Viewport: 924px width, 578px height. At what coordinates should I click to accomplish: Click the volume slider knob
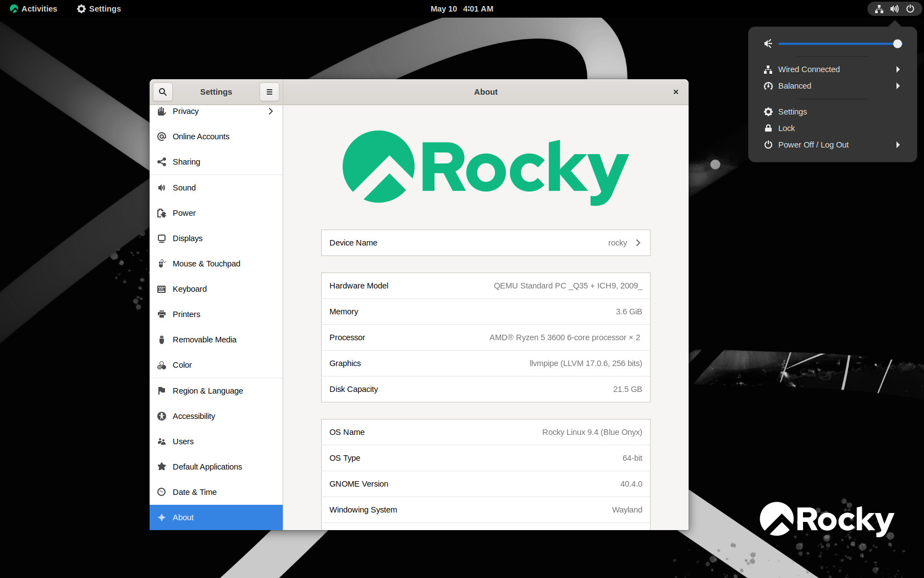coord(898,43)
